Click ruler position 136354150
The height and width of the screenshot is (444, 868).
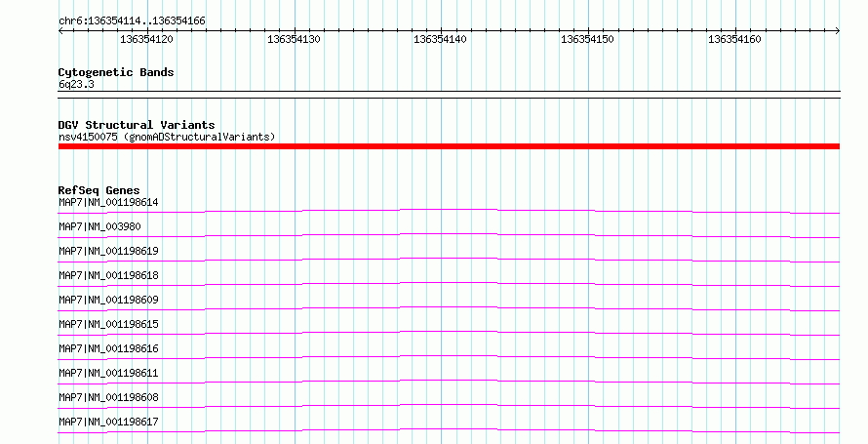[587, 39]
